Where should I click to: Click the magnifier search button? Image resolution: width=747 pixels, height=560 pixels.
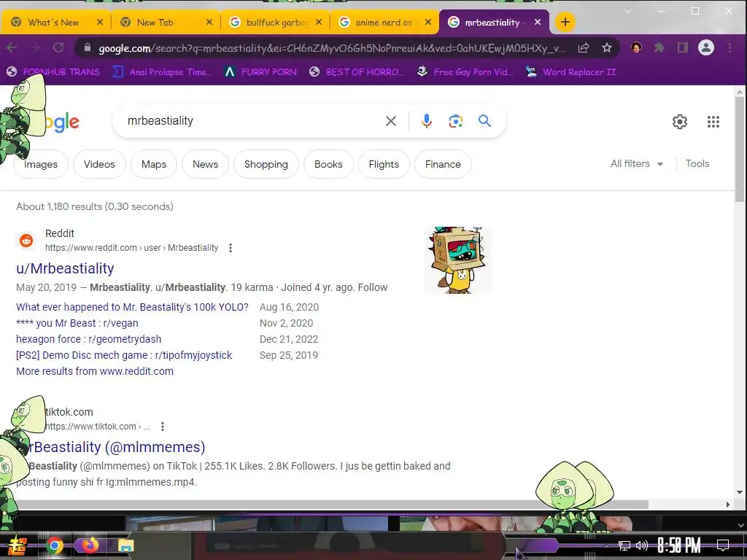(x=484, y=121)
